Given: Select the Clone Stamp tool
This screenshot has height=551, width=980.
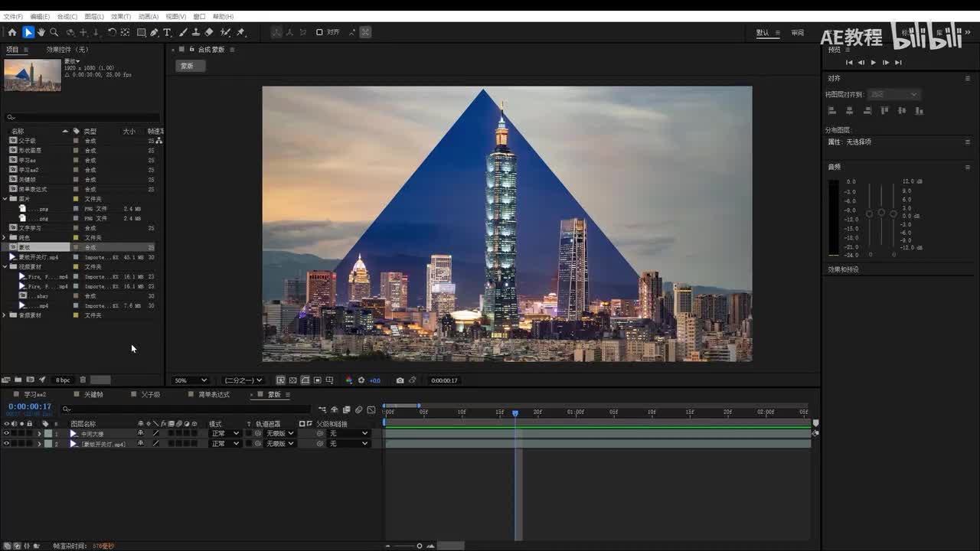Looking at the screenshot, I should [x=196, y=32].
